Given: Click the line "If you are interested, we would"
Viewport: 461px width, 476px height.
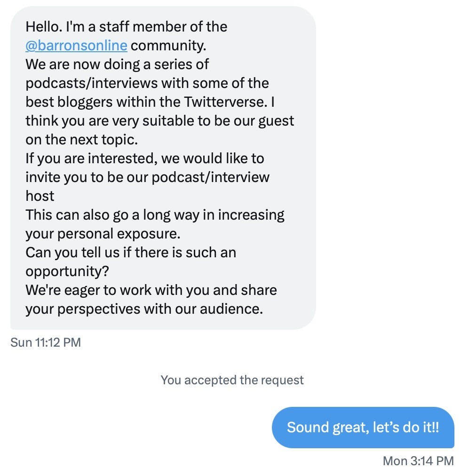Looking at the screenshot, I should click(x=144, y=159).
